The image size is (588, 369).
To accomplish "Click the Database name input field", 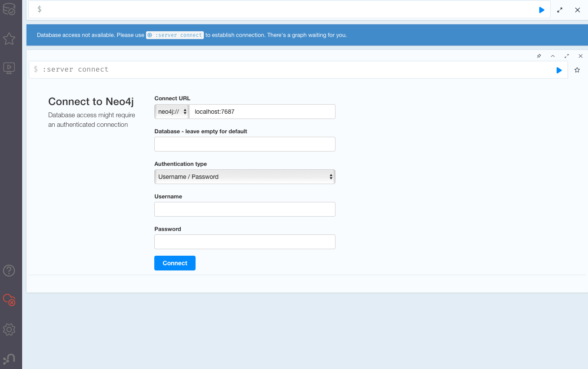I will click(245, 144).
